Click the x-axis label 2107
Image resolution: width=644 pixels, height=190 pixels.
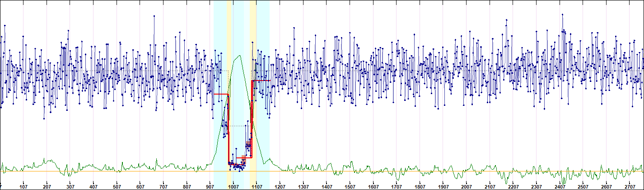489,186
